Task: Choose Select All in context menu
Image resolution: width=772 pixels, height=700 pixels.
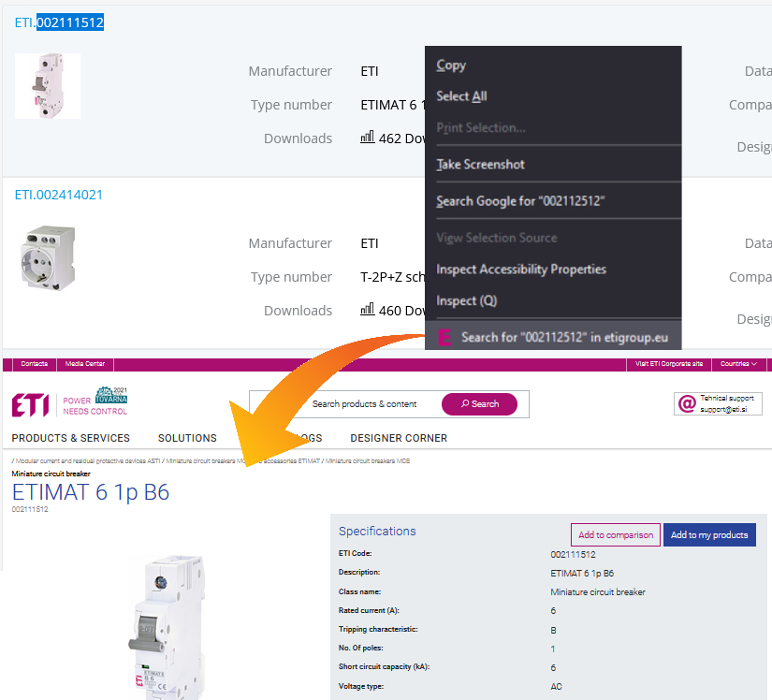Action: [461, 96]
